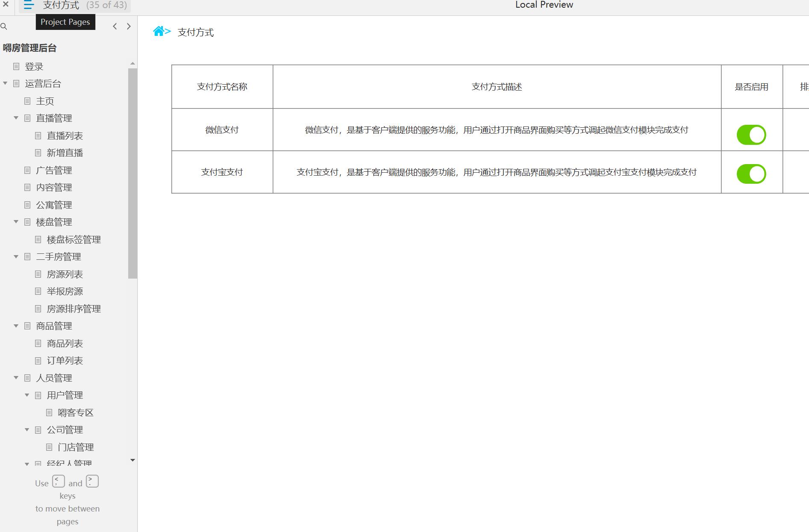Select 门店管理 in page tree

(76, 447)
